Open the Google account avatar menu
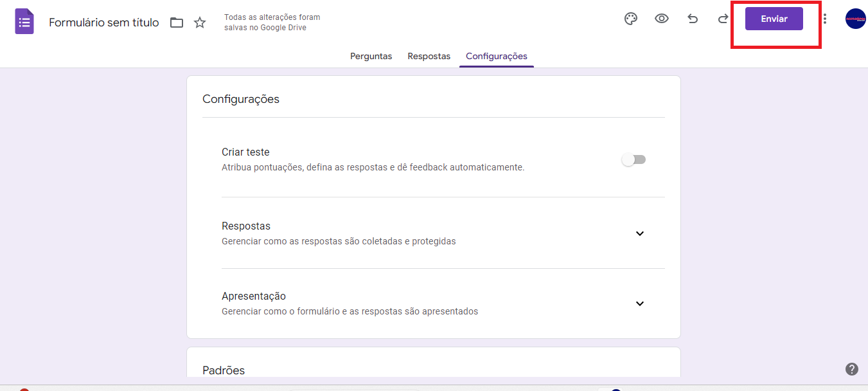This screenshot has height=391, width=868. point(855,19)
